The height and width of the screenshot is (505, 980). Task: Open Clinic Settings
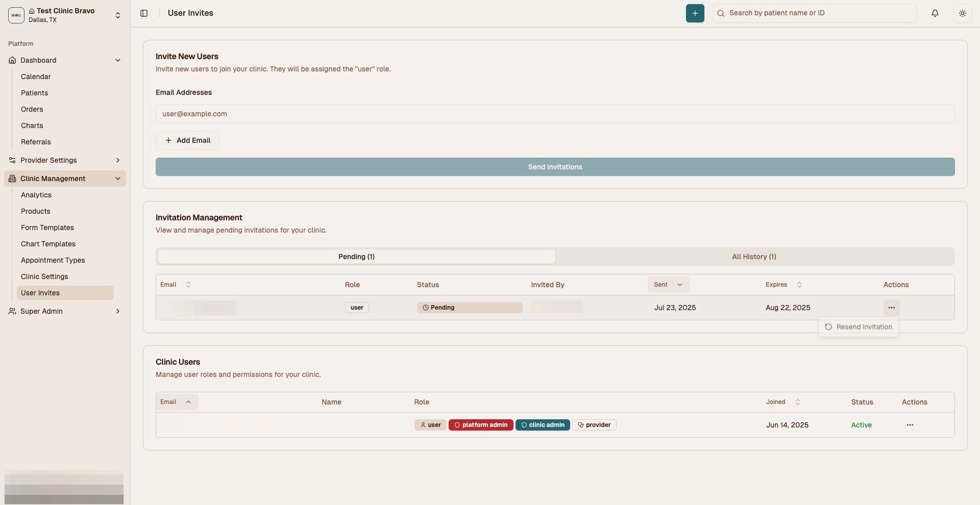(44, 276)
